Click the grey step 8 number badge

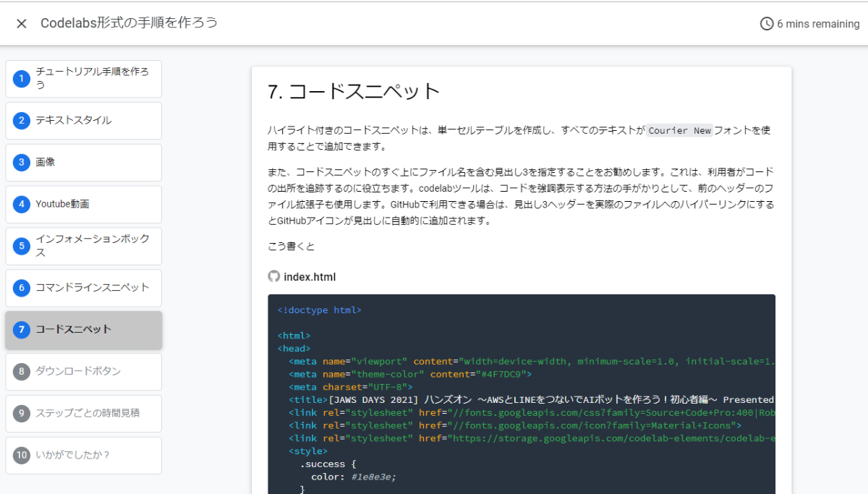22,372
